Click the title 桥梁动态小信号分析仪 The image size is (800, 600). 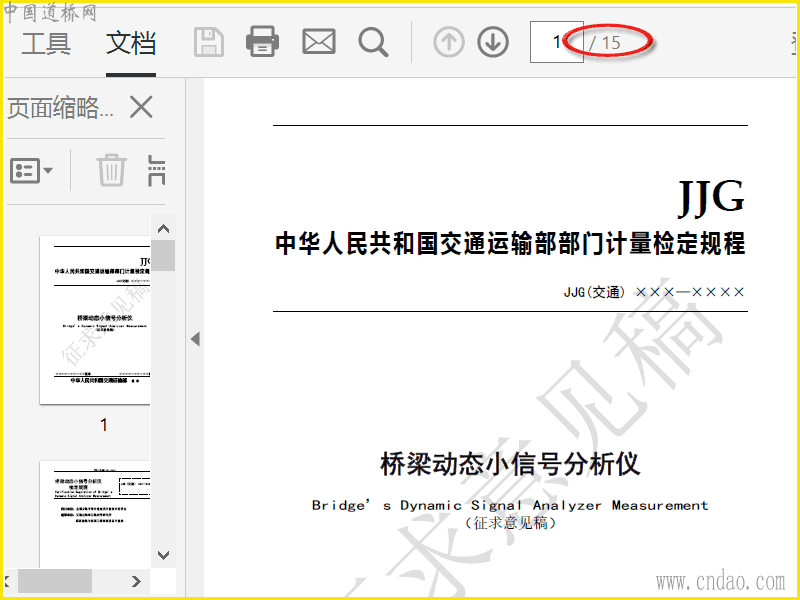[510, 464]
